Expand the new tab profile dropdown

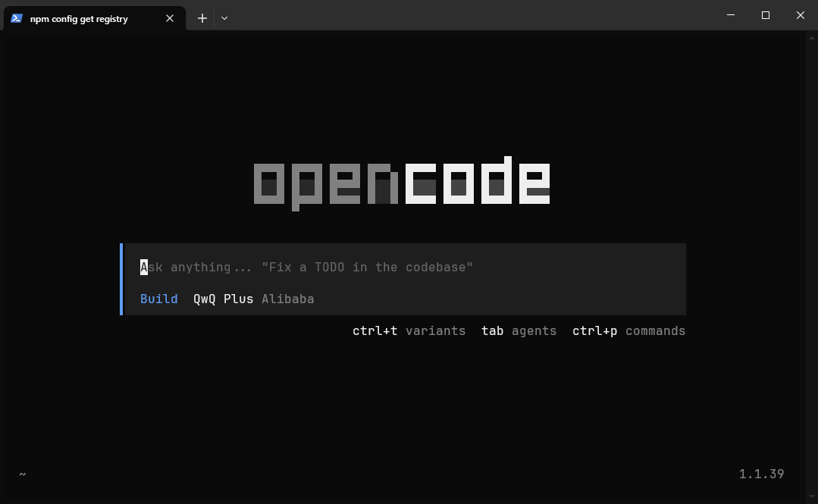(x=224, y=18)
